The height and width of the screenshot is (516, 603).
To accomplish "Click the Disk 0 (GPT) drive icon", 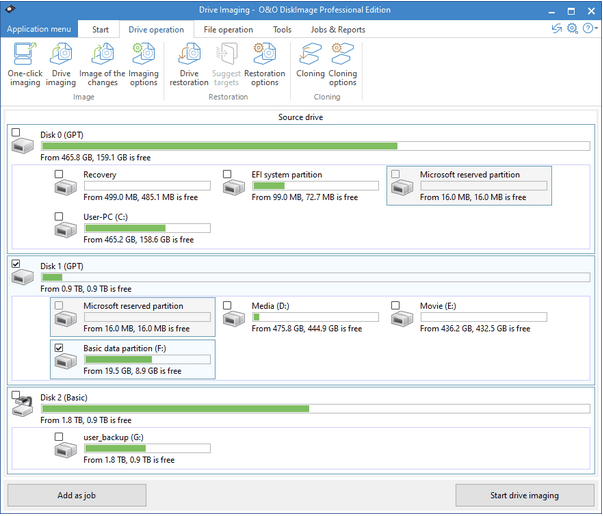I will (22, 146).
